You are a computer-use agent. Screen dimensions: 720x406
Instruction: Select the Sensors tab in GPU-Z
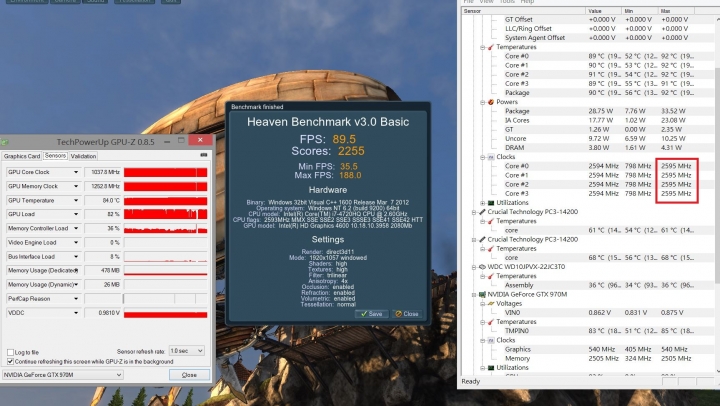[55, 156]
